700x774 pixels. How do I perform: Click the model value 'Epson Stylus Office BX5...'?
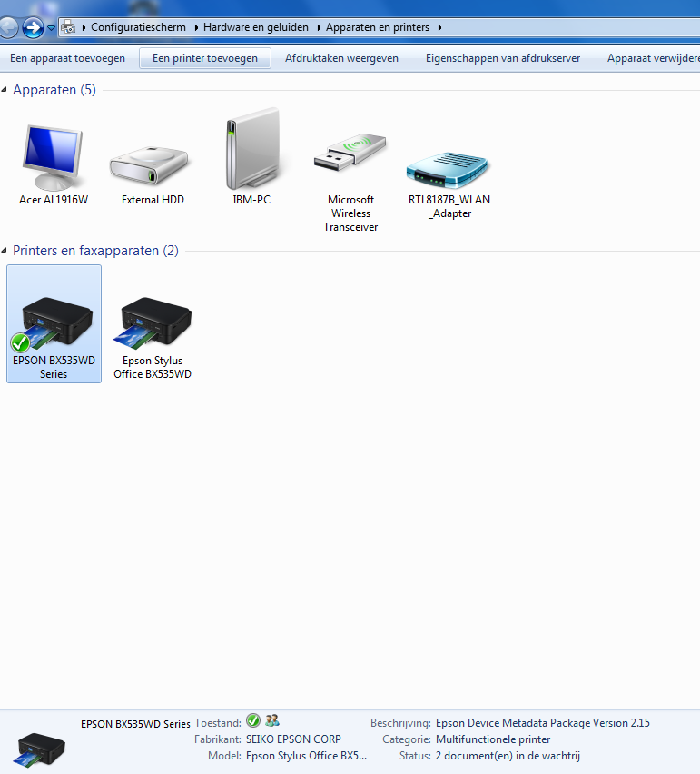pos(306,756)
